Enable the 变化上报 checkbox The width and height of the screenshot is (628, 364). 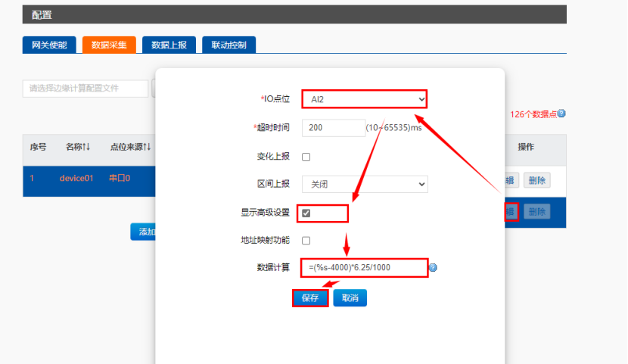pos(306,157)
